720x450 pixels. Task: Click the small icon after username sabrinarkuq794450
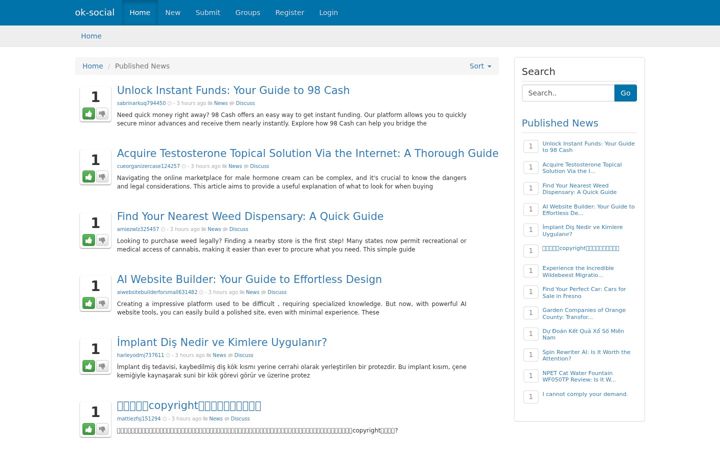[169, 103]
